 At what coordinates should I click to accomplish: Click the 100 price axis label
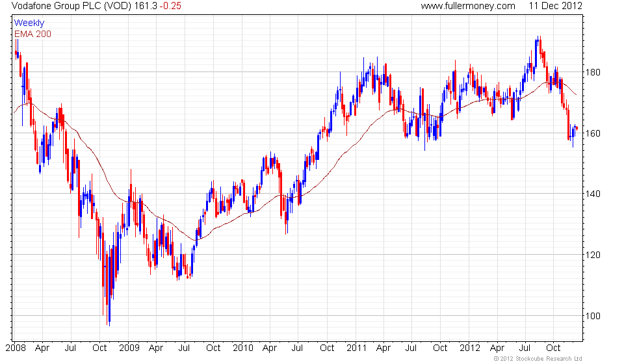click(x=593, y=316)
